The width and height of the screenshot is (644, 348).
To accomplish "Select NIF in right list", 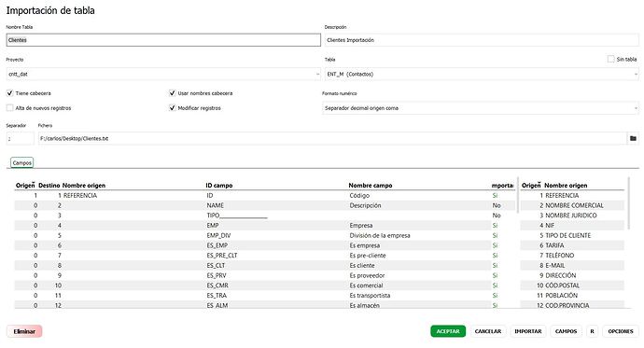I will pos(572,225).
